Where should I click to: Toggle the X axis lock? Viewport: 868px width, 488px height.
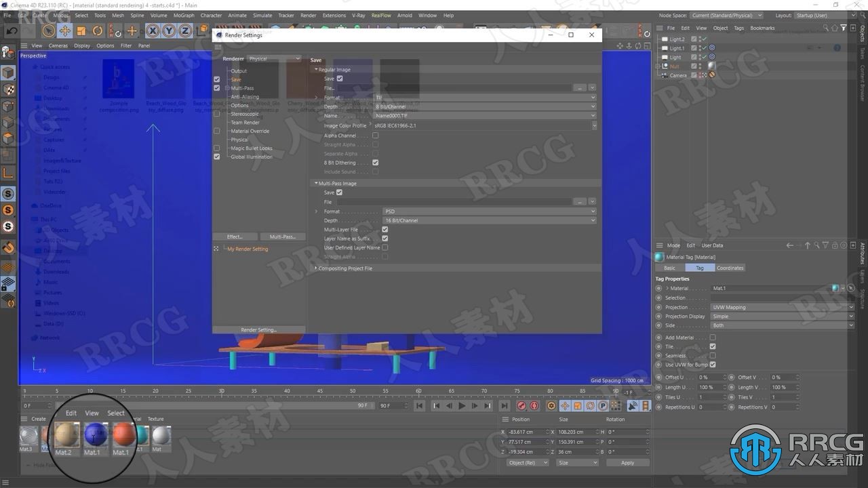(x=153, y=30)
